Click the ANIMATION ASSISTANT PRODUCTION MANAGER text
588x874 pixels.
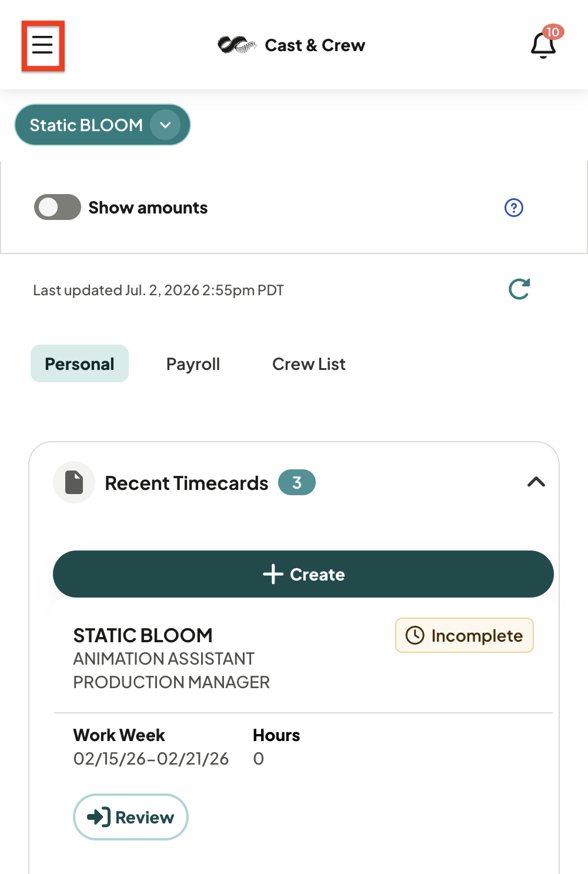point(171,670)
